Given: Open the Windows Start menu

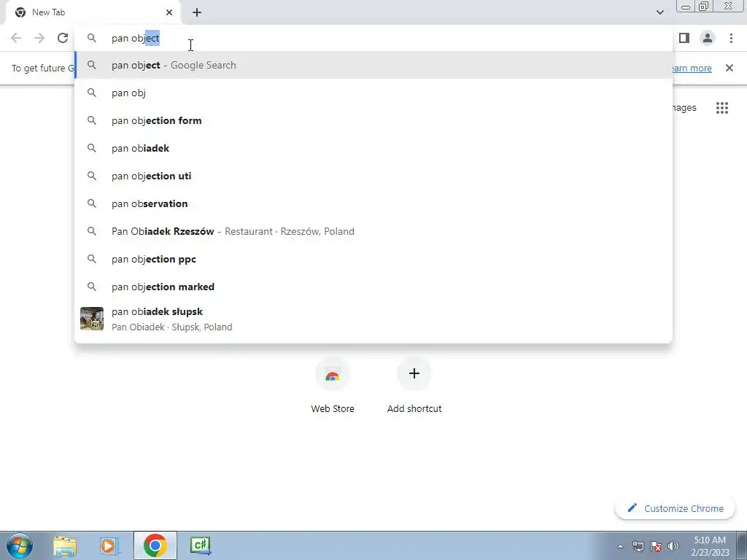Looking at the screenshot, I should [x=19, y=545].
